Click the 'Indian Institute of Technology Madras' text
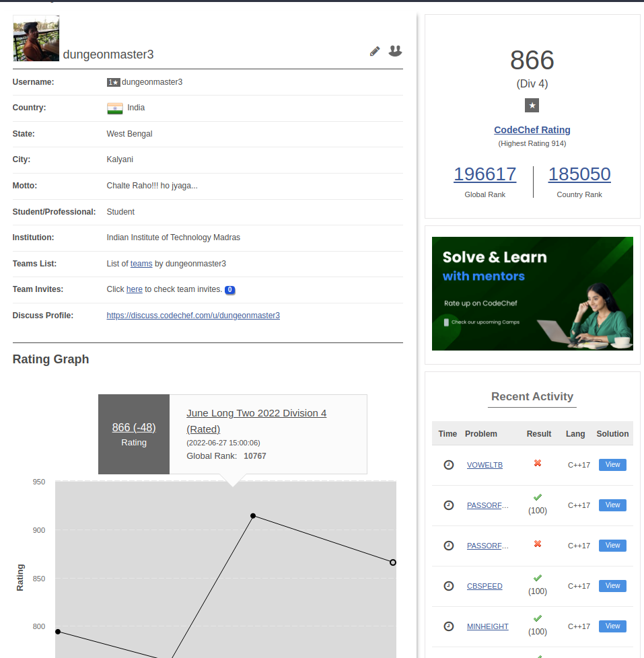 [x=174, y=237]
